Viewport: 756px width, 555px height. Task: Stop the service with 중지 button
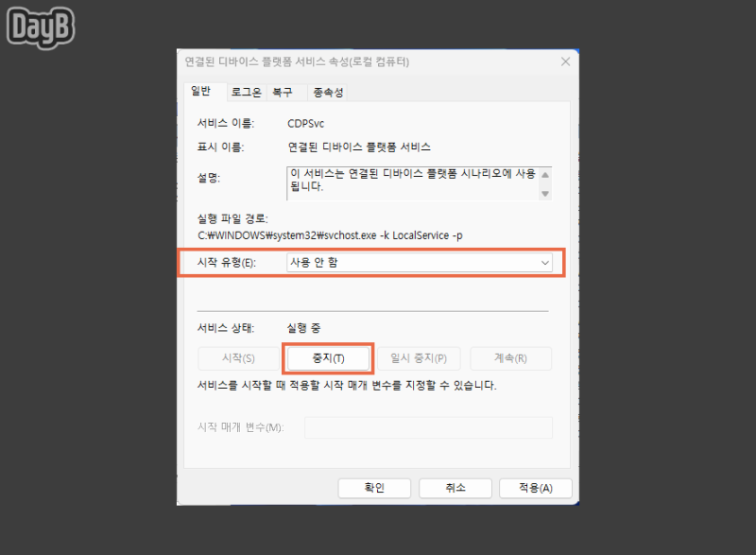pyautogui.click(x=328, y=357)
